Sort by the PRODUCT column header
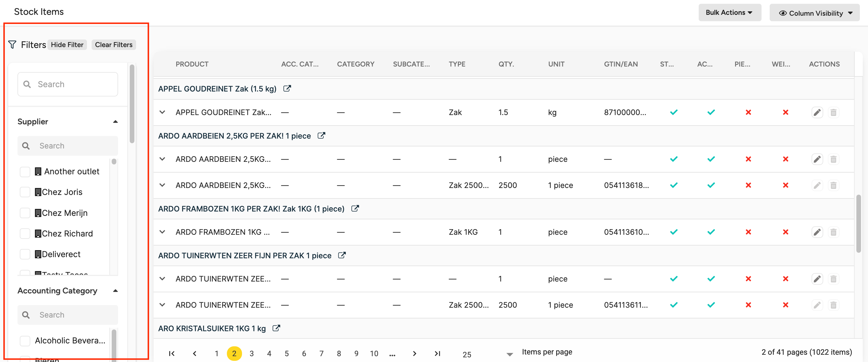The width and height of the screenshot is (868, 362). tap(192, 64)
